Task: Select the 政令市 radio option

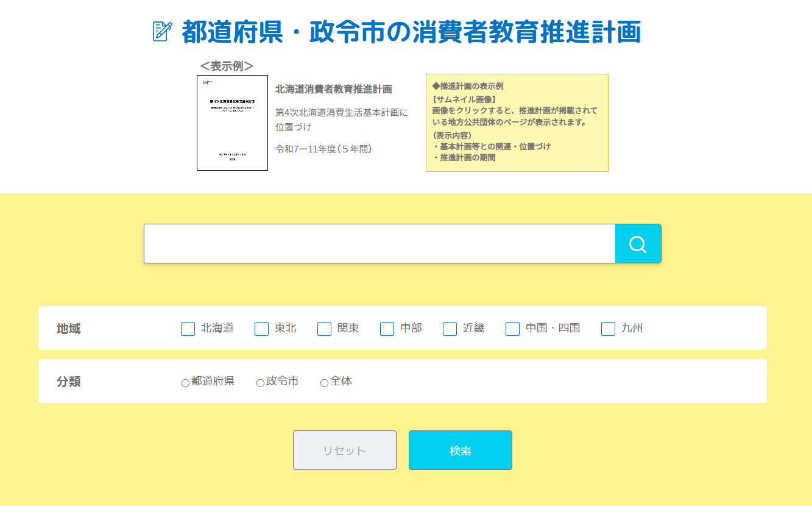Action: click(x=260, y=383)
